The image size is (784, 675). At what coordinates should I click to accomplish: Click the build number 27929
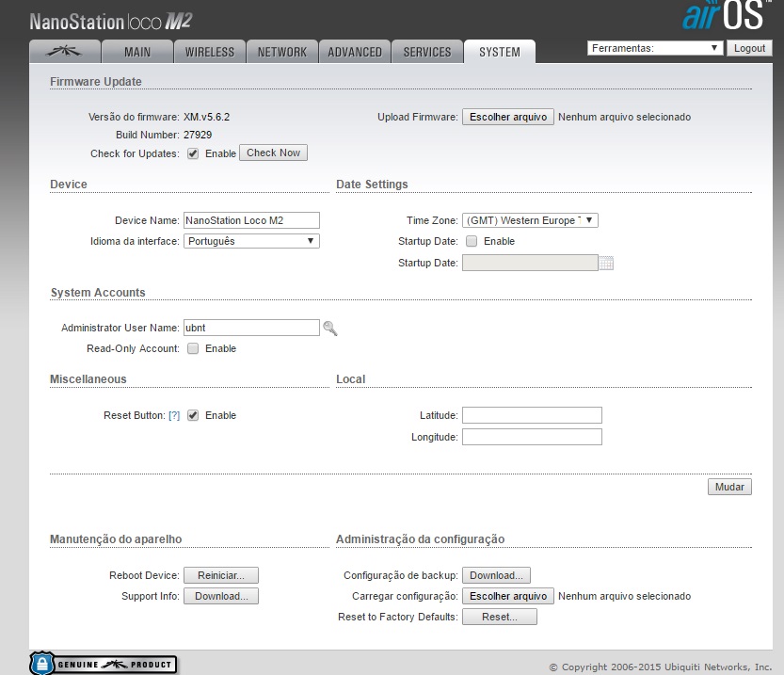[x=198, y=135]
